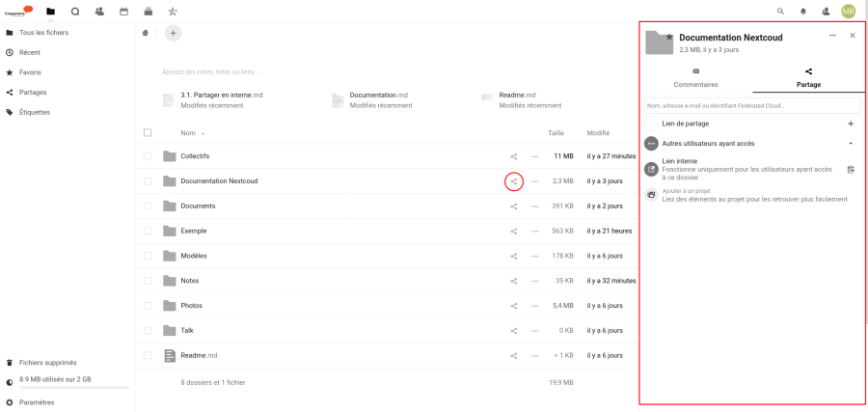The width and height of the screenshot is (868, 412).
Task: Open the Calendar app icon
Action: 123,11
